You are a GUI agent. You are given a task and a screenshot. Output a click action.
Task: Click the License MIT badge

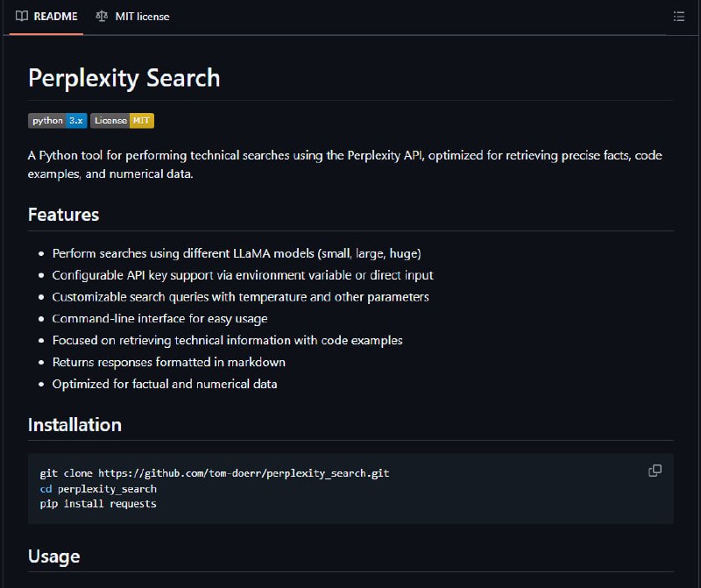[x=122, y=121]
